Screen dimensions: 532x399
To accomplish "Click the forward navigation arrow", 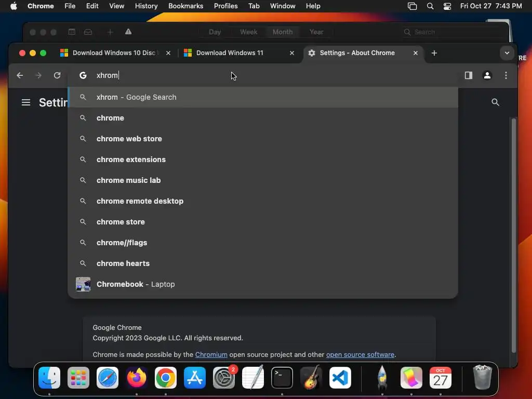I will pyautogui.click(x=38, y=75).
